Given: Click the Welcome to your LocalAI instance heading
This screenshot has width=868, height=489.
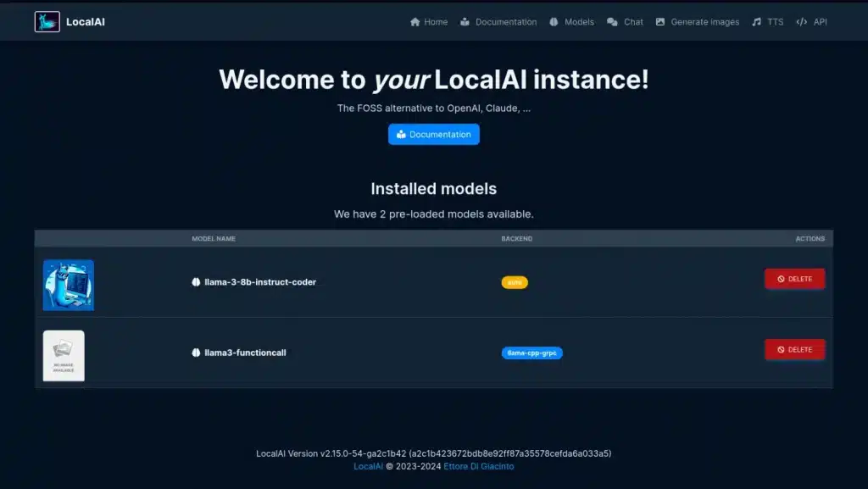Looking at the screenshot, I should point(433,80).
